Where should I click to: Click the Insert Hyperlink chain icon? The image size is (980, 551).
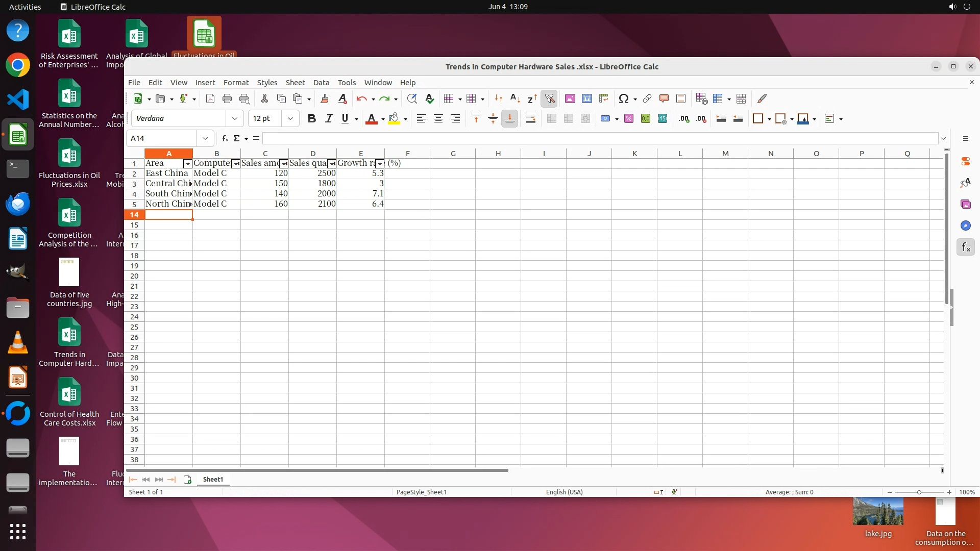tap(647, 99)
